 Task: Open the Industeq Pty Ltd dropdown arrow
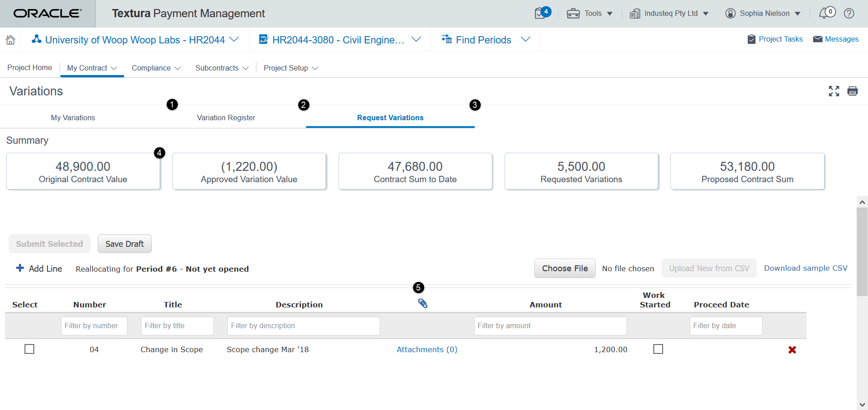tap(706, 14)
